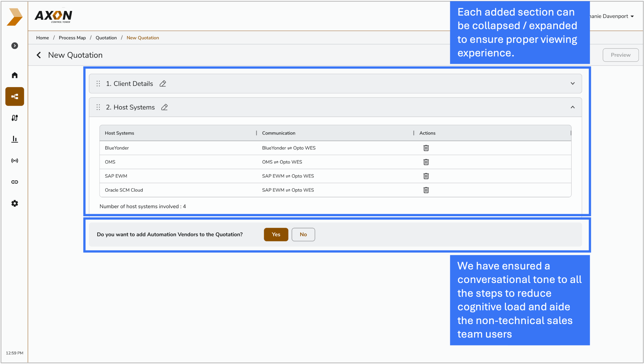Select the highlighted Process Map sidebar icon
The height and width of the screenshot is (364, 644).
point(15,96)
